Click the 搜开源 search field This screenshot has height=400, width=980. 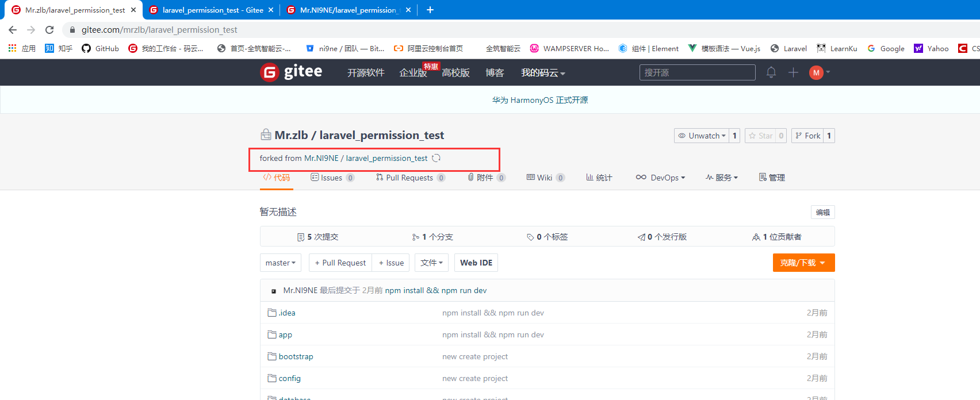coord(697,72)
